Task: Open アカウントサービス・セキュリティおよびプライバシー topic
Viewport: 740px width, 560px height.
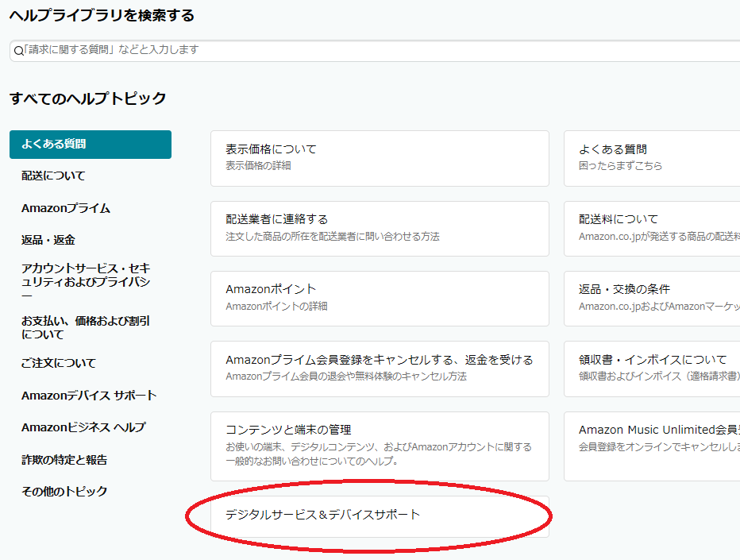Action: tap(86, 281)
